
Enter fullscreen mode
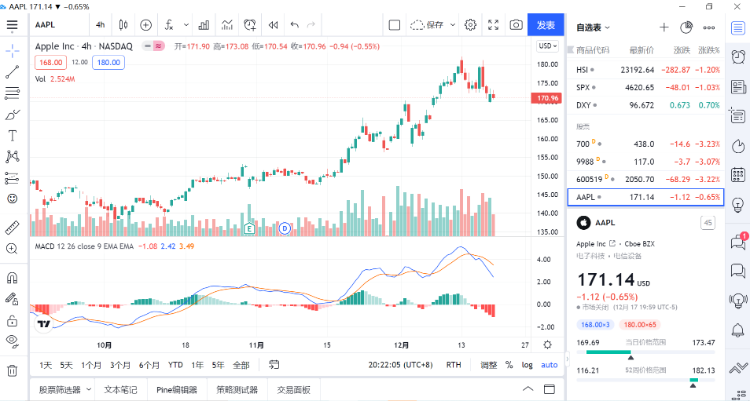tap(493, 24)
